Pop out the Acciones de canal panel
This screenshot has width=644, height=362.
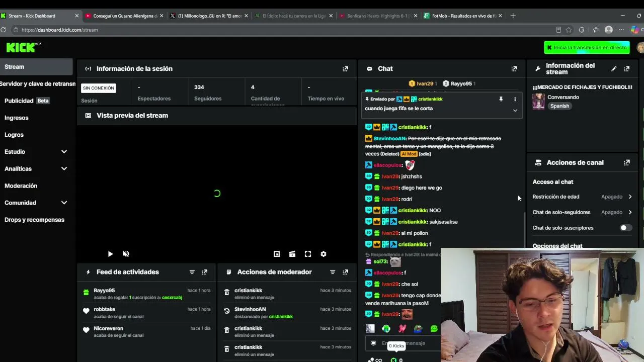626,163
